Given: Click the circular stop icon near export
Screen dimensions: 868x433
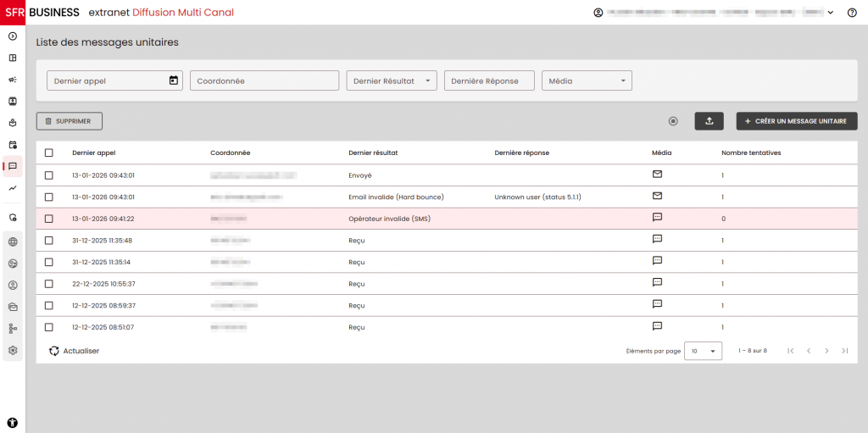Looking at the screenshot, I should pos(673,121).
